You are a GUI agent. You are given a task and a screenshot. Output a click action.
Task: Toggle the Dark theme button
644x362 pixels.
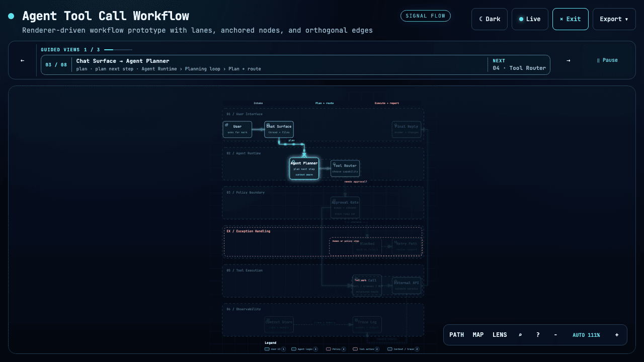click(490, 19)
